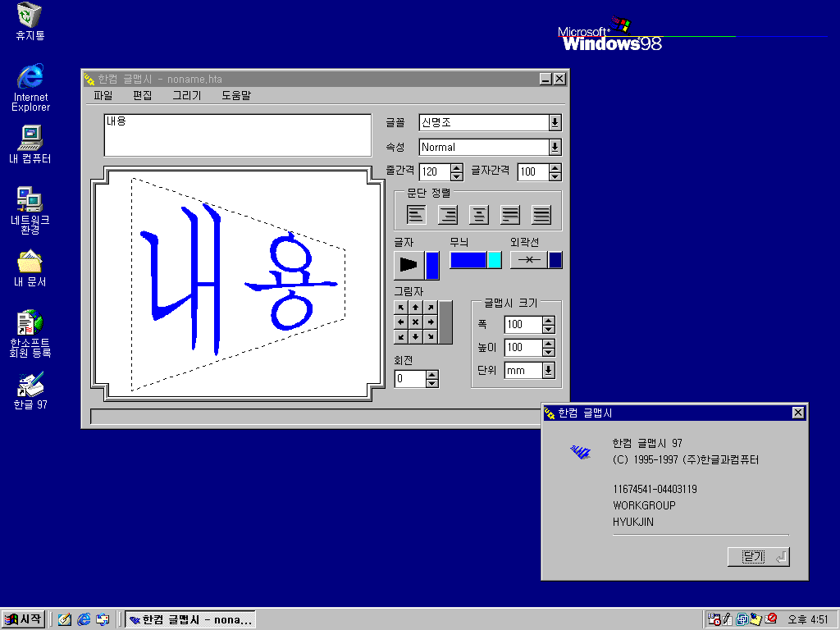The height and width of the screenshot is (630, 840).
Task: Set shadow direction to upper-right
Action: coord(430,307)
